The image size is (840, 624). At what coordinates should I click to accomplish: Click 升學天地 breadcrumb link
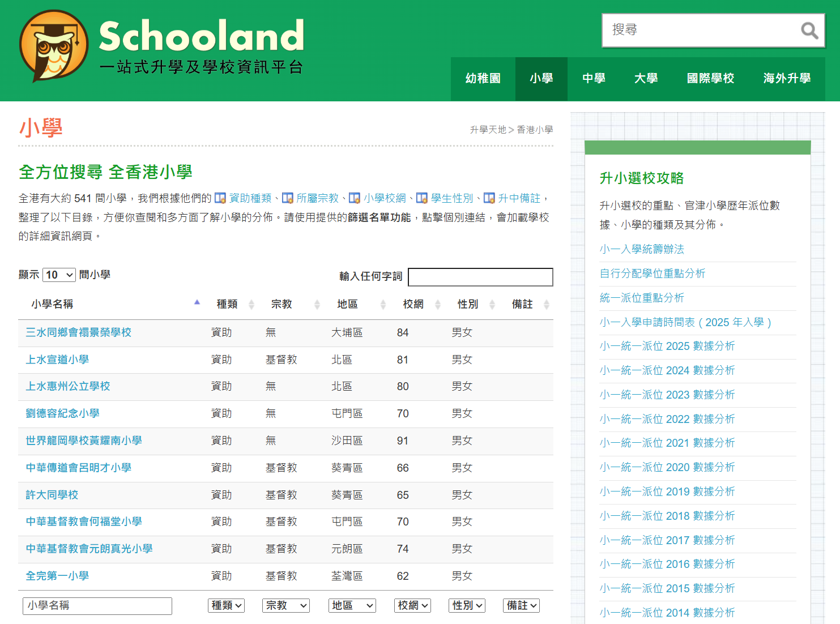[488, 130]
